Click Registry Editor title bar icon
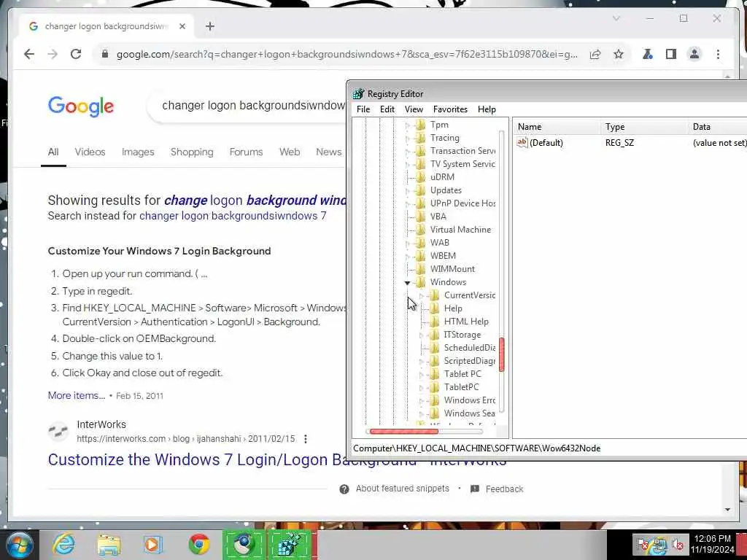 pyautogui.click(x=358, y=94)
